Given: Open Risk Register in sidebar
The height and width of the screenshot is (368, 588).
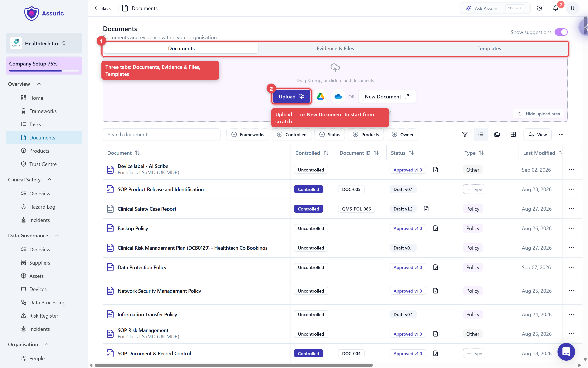Looking at the screenshot, I should [44, 316].
